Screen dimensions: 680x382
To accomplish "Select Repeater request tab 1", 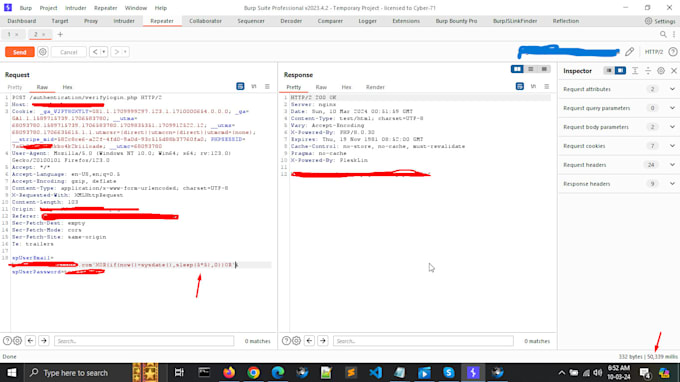I will click(9, 34).
